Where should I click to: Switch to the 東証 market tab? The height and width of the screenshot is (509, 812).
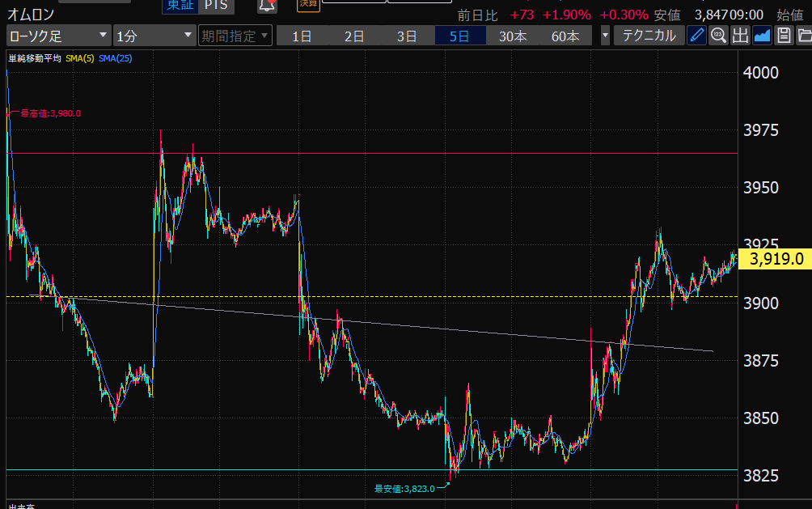180,6
